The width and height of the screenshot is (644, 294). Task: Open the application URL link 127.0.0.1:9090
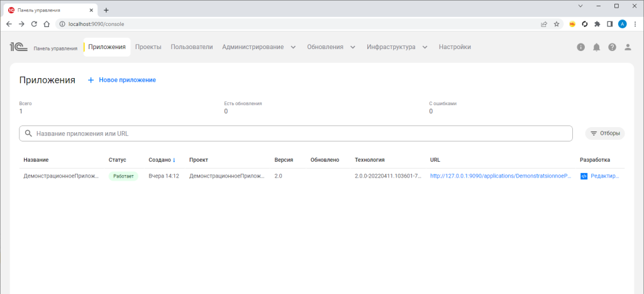tap(499, 176)
